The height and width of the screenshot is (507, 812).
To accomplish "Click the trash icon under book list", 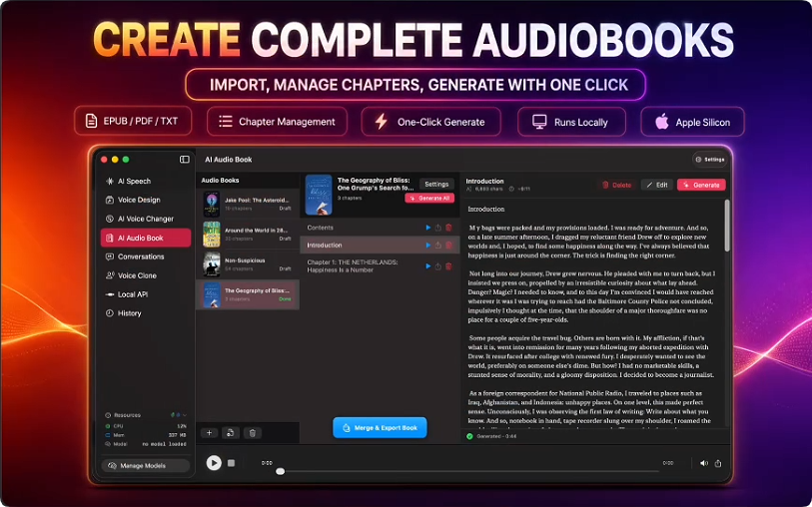I will [253, 433].
